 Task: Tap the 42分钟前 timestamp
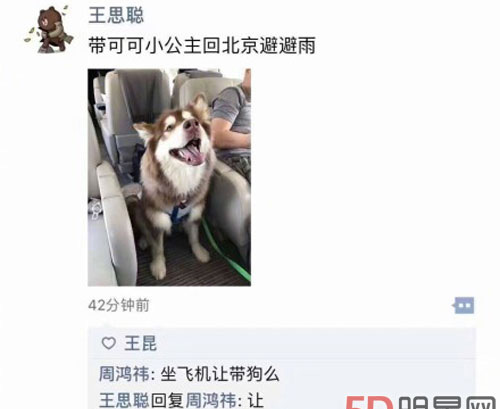(x=119, y=305)
